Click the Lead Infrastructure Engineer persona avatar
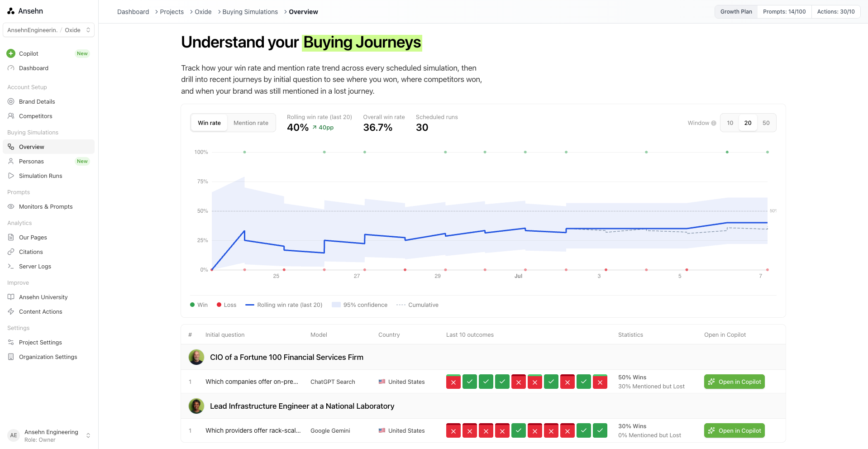 click(x=196, y=406)
